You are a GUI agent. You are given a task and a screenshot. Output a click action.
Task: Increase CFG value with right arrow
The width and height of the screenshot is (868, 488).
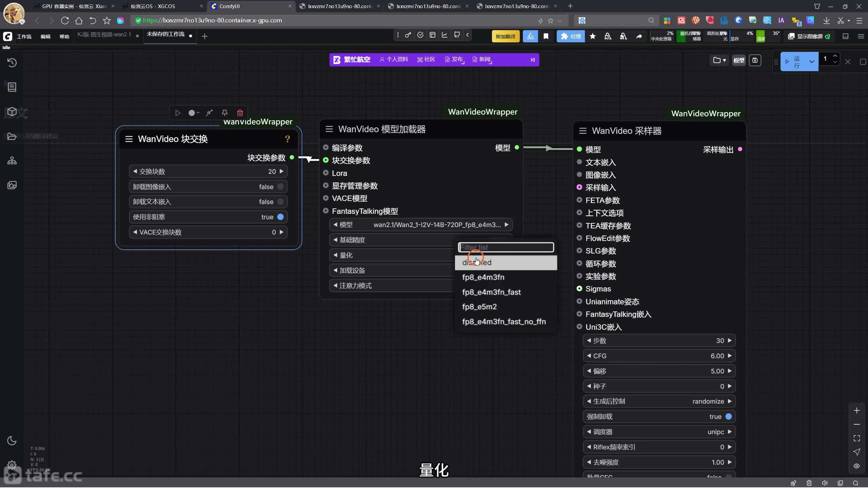click(x=730, y=356)
